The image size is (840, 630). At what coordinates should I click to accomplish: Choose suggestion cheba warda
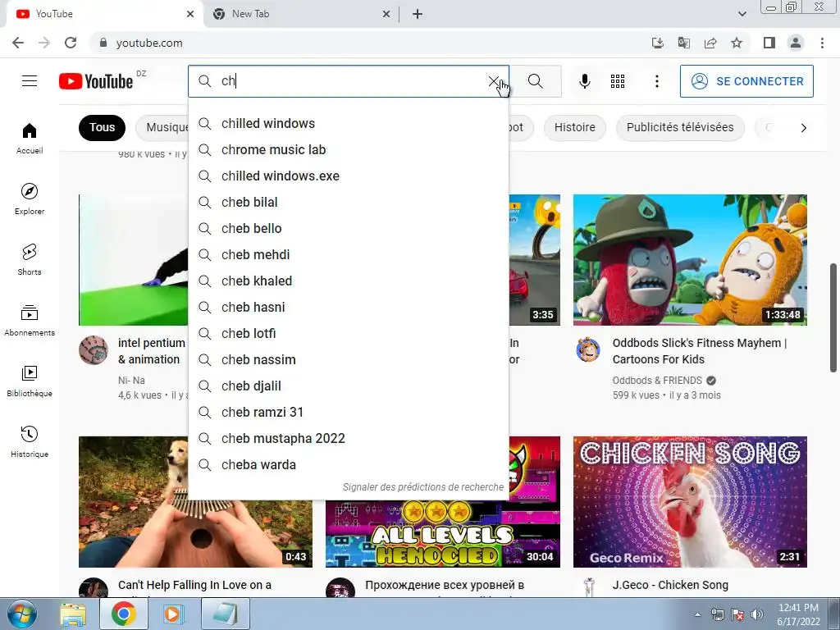[348, 464]
